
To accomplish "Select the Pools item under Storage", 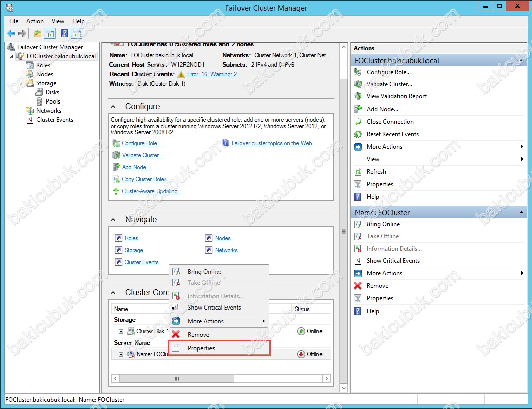I will click(x=53, y=101).
